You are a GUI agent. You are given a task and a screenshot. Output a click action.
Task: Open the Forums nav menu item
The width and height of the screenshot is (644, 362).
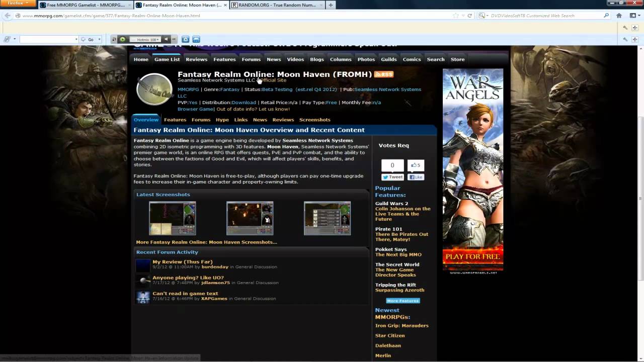click(251, 59)
